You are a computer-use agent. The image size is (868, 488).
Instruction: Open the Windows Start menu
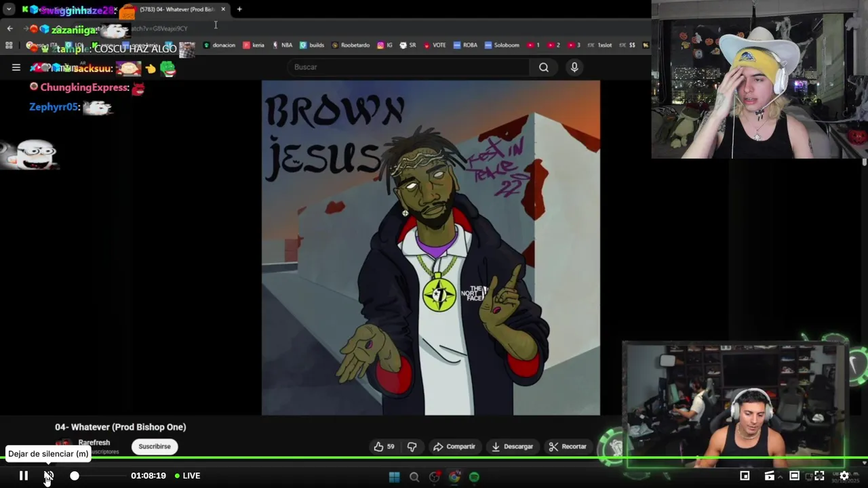394,477
